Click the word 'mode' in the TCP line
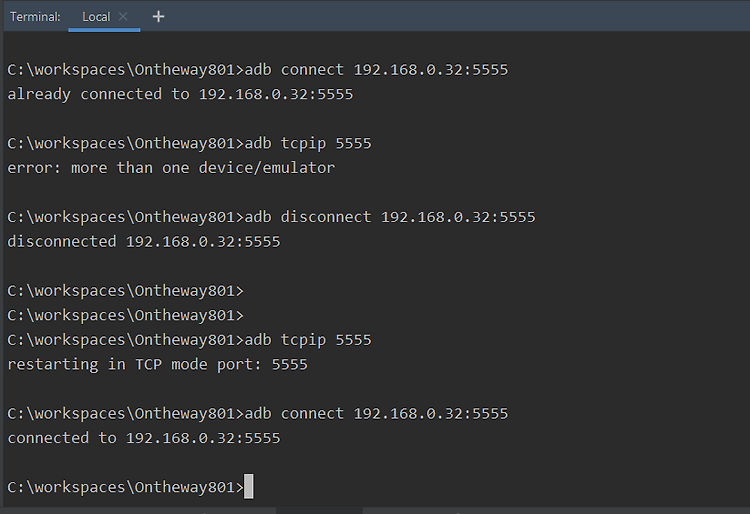750x514 pixels. point(189,364)
